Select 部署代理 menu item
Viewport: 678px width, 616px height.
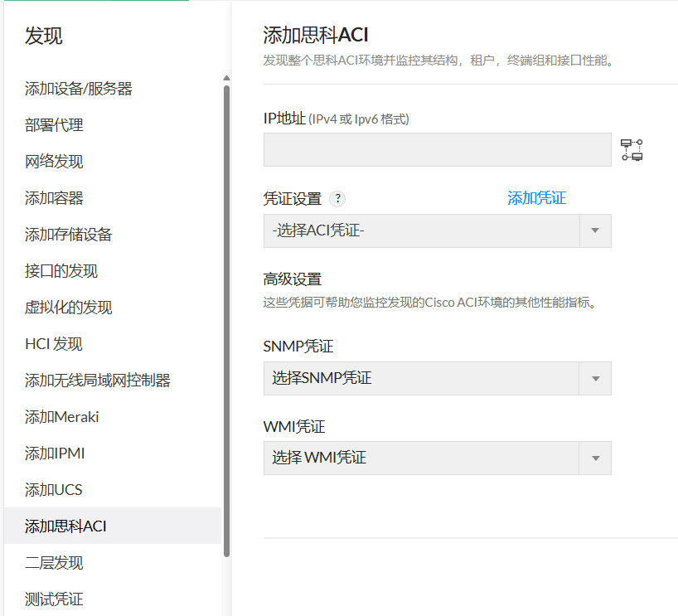tap(54, 125)
